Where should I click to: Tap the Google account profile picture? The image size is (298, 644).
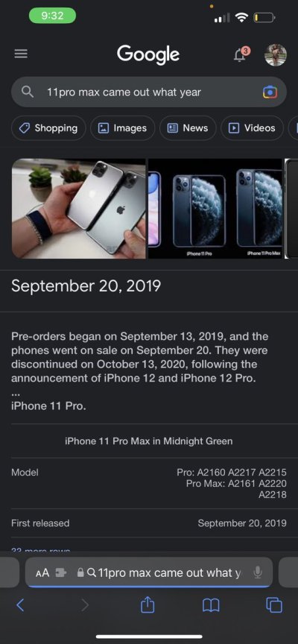click(276, 54)
